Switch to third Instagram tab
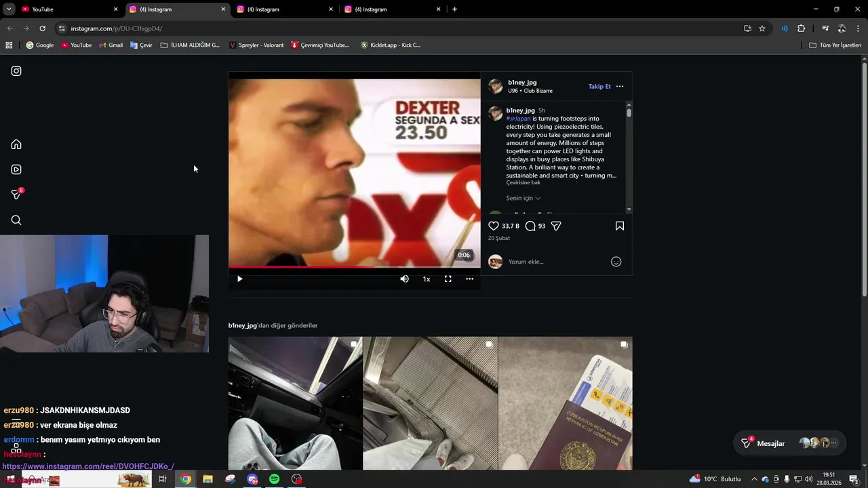 [x=285, y=9]
